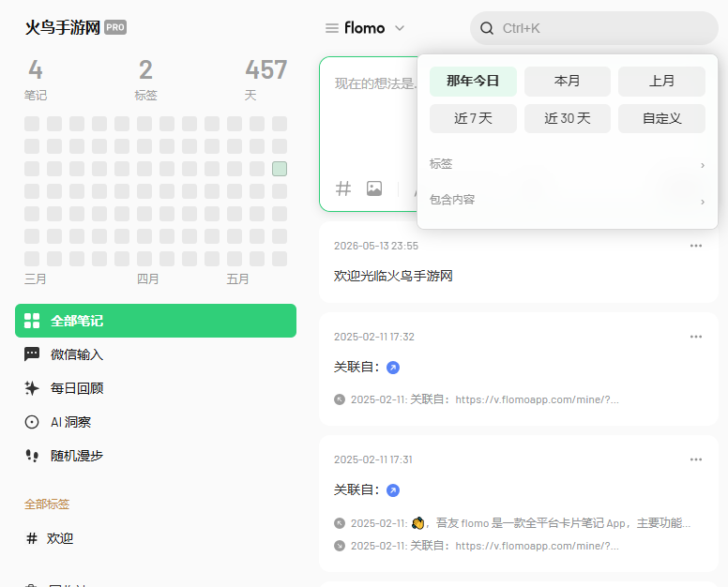The width and height of the screenshot is (728, 587).
Task: Select the 本月 date filter
Action: pos(567,82)
